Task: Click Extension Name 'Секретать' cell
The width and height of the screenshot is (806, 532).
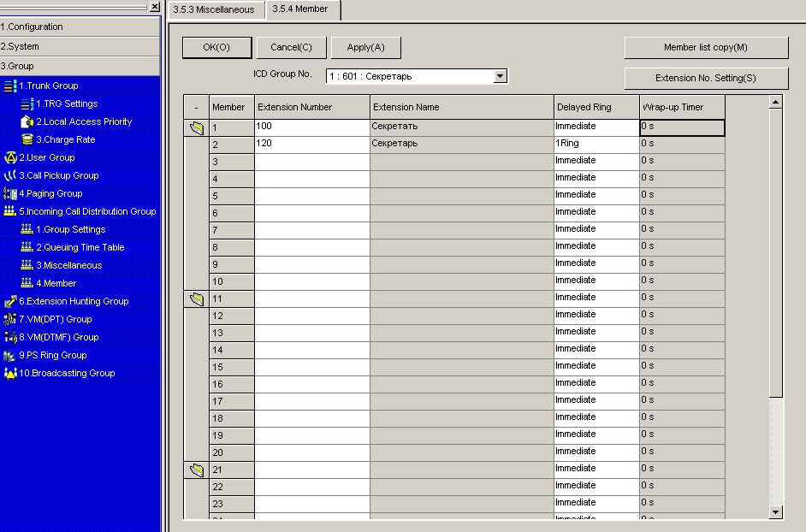Action: pyautogui.click(x=461, y=127)
